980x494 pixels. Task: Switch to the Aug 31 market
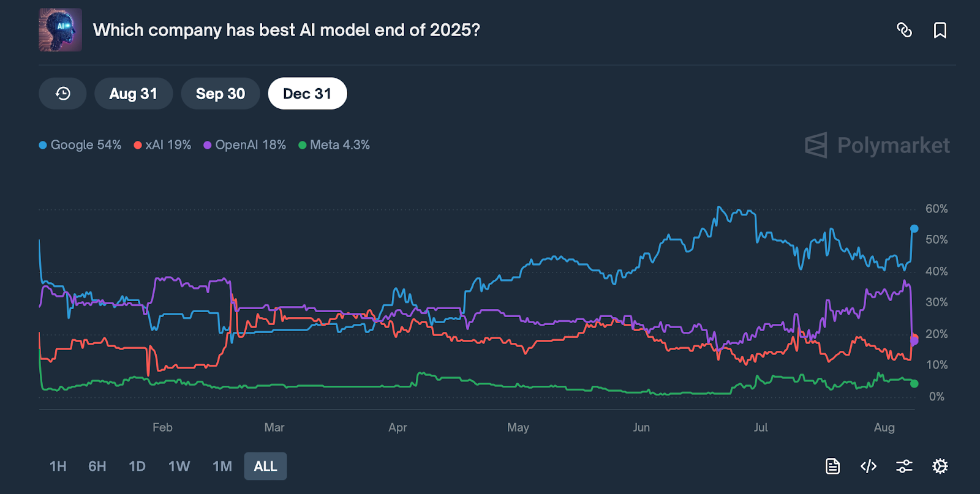pos(134,93)
